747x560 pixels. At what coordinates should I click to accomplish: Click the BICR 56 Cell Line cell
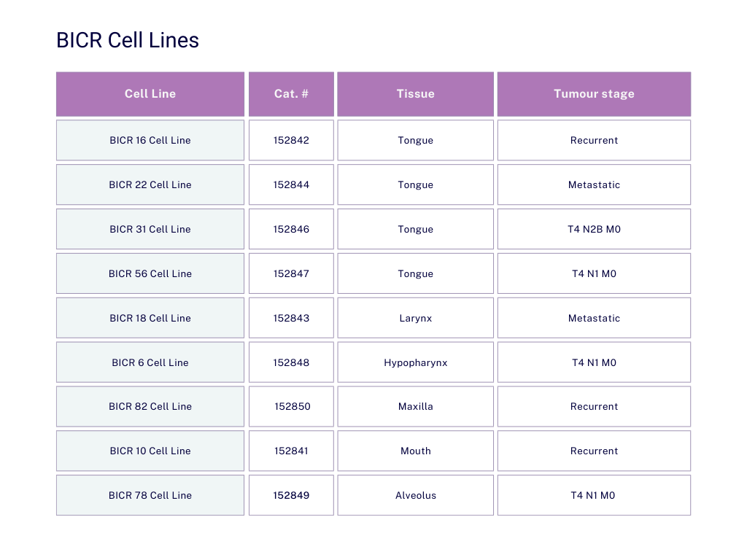[150, 273]
